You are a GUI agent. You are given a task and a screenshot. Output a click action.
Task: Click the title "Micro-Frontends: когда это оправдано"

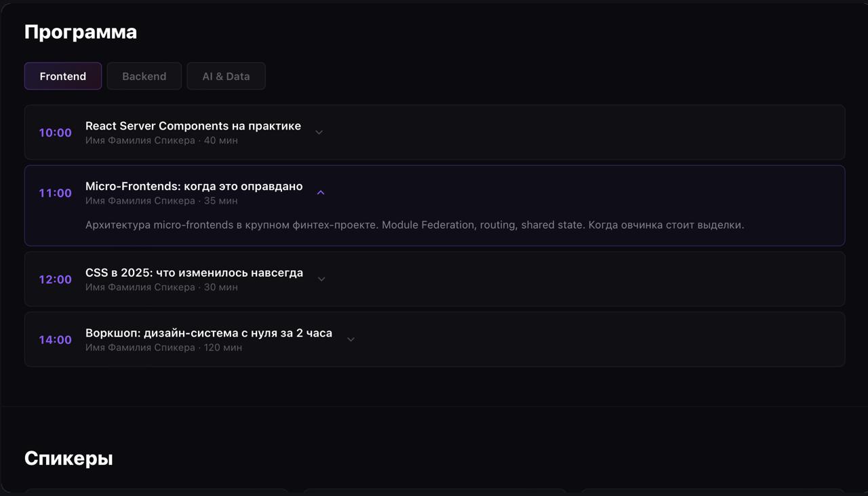click(x=194, y=187)
